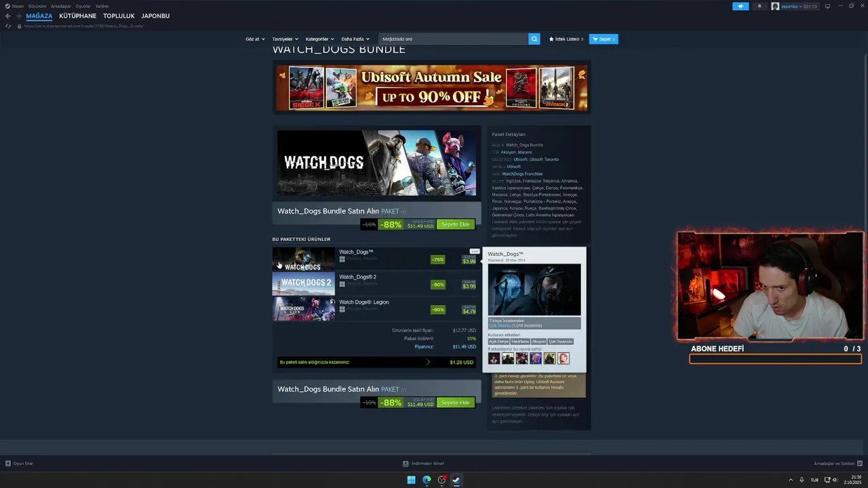Click the store search magnifier button

(x=534, y=39)
